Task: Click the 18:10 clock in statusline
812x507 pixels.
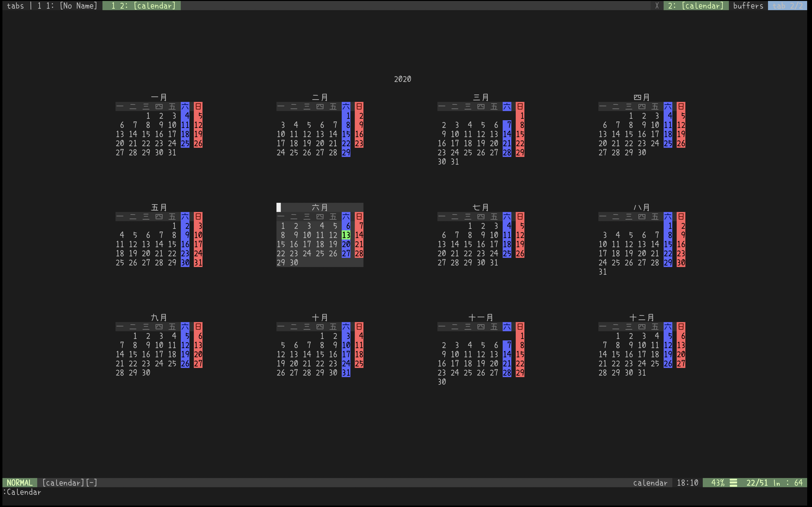Action: 687,483
